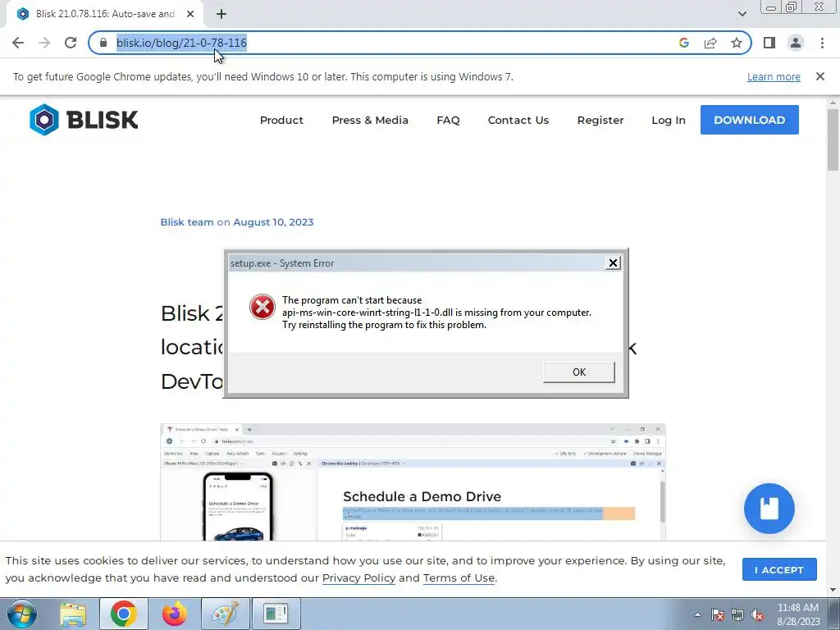
Task: Go to the FAQ page
Action: [448, 120]
